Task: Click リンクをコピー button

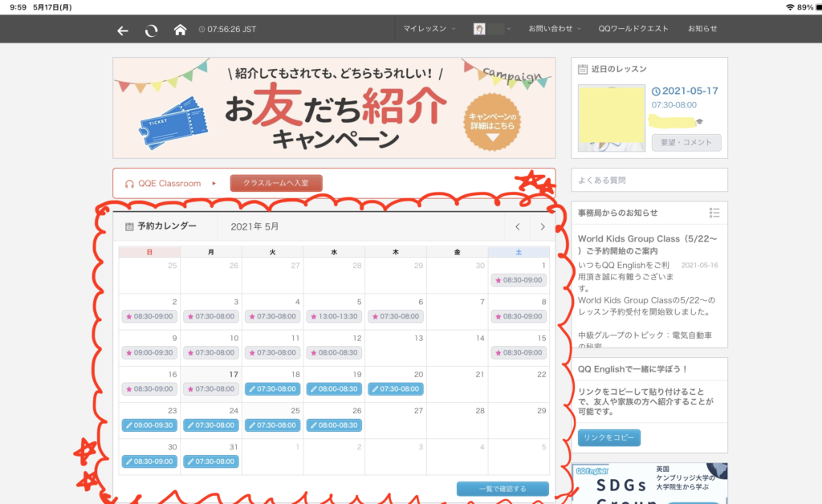Action: (x=609, y=437)
